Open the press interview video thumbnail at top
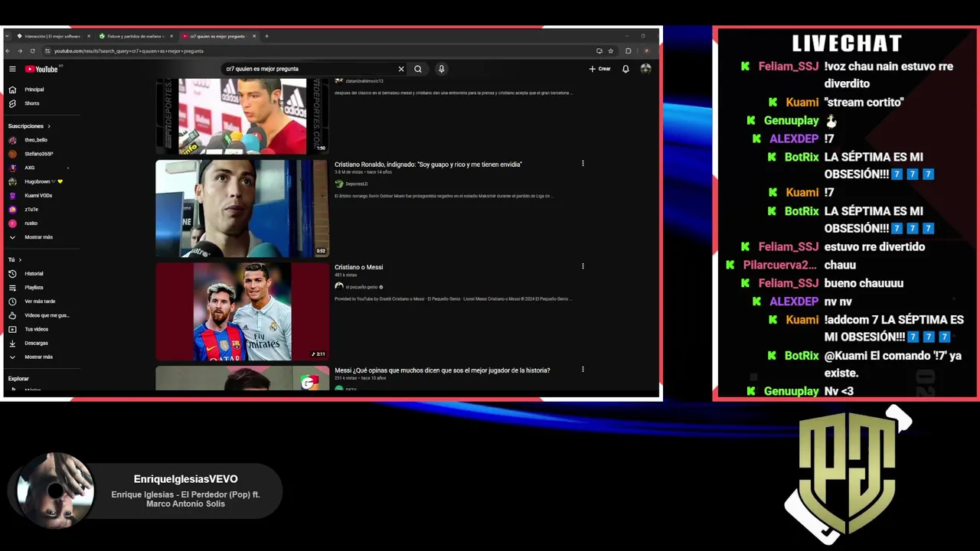This screenshot has width=980, height=551. [242, 116]
